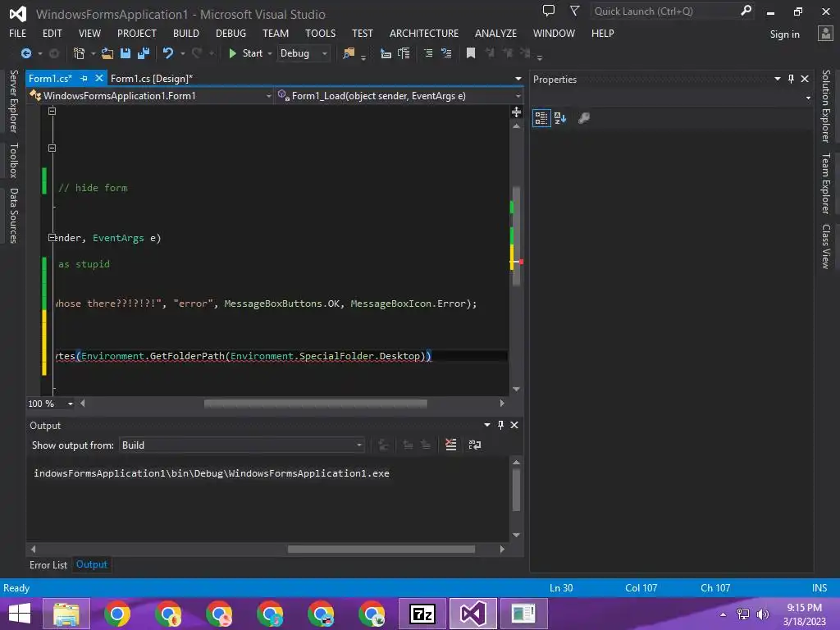Collapse the second code outlining region

coord(52,148)
